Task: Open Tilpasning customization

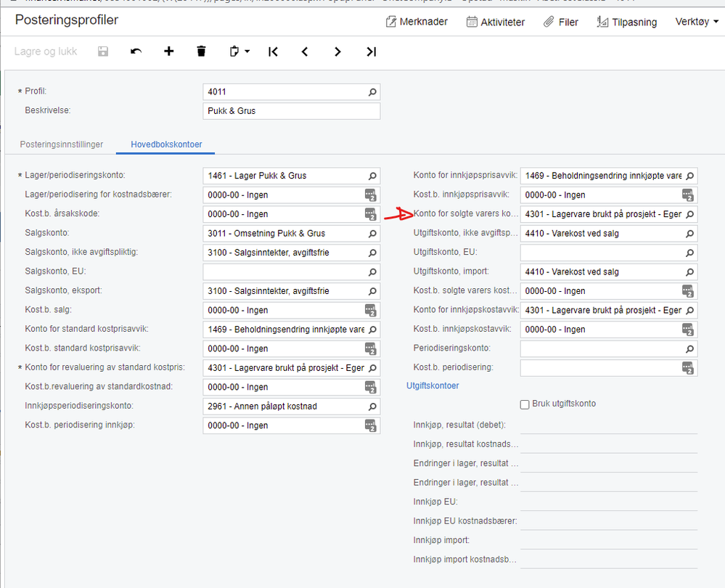Action: pyautogui.click(x=626, y=22)
